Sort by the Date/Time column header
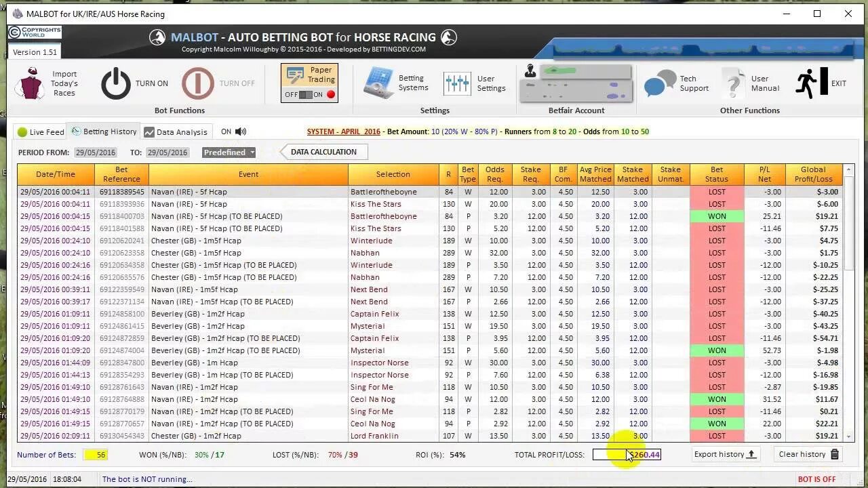This screenshot has height=488, width=868. [x=56, y=174]
